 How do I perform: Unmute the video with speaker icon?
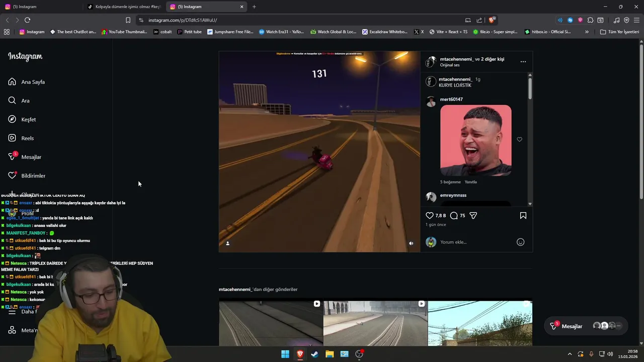click(x=411, y=243)
